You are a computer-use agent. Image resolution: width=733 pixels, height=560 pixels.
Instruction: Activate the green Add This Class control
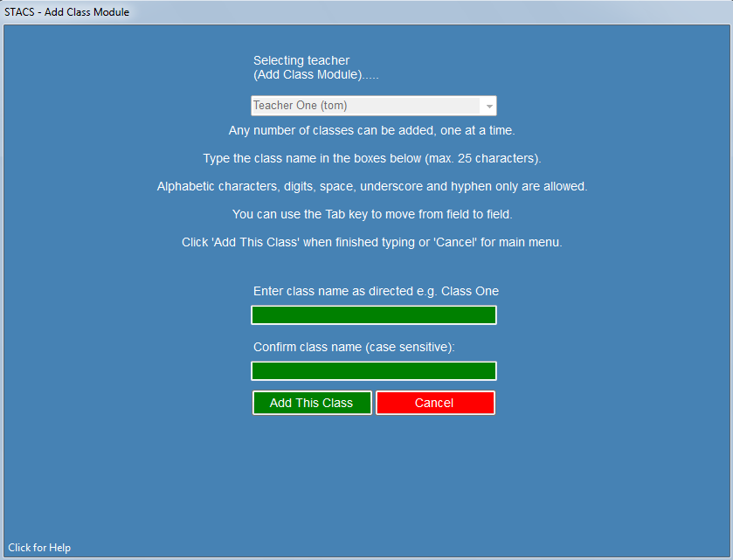coord(312,403)
